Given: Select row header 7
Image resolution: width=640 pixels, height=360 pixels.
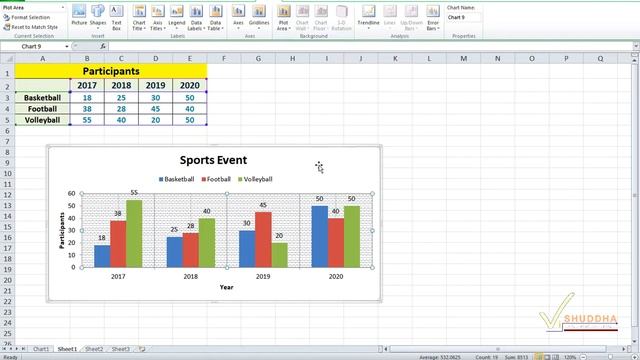Looking at the screenshot, I should coord(7,142).
